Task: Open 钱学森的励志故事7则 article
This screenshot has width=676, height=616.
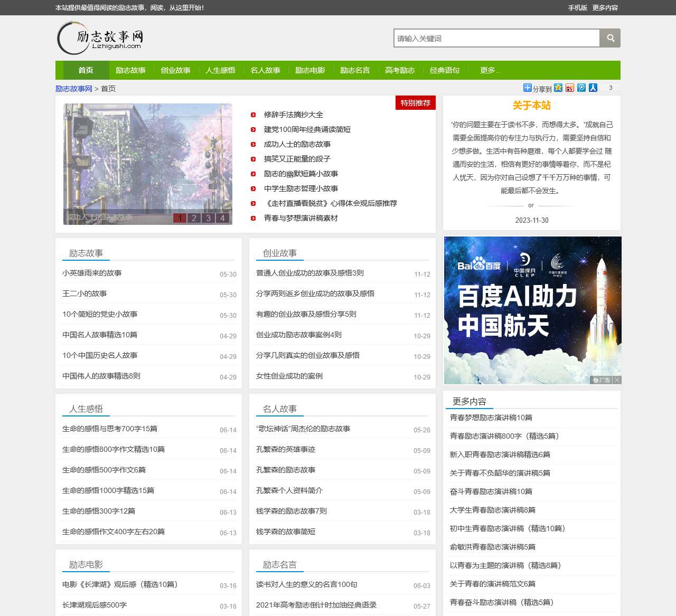Action: (292, 511)
